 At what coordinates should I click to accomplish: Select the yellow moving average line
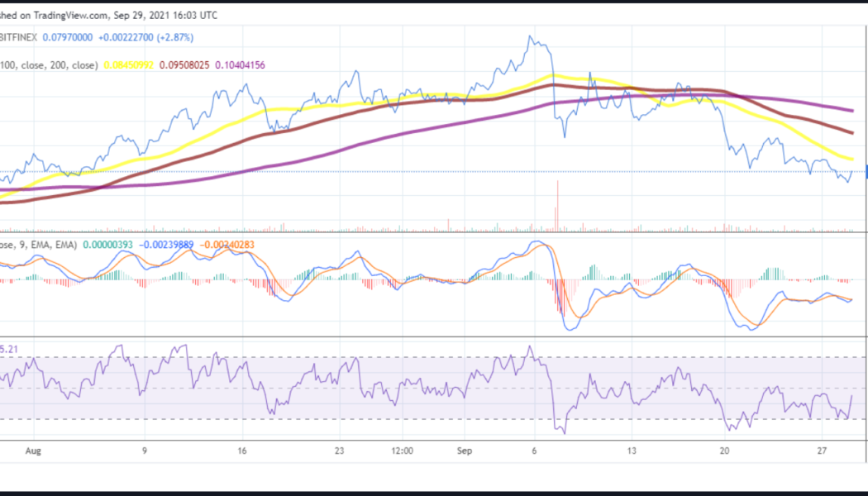331,106
